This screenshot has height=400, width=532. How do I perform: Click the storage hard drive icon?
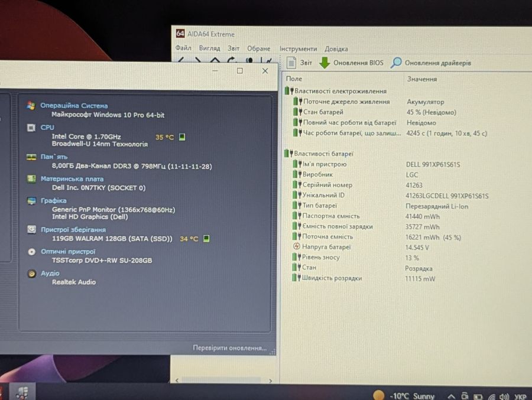(31, 230)
